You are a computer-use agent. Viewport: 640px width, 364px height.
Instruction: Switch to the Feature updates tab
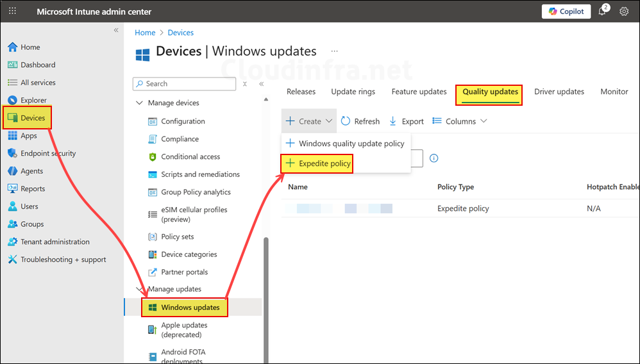coord(419,92)
